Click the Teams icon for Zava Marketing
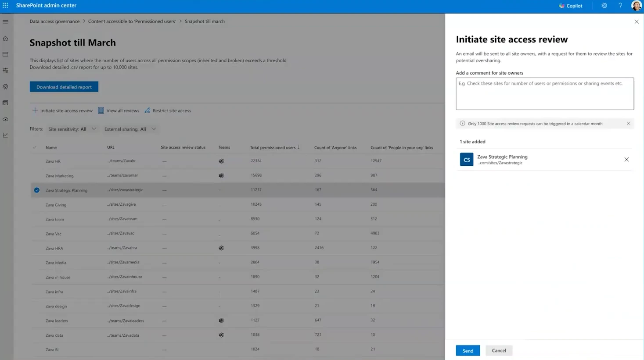 [x=221, y=175]
